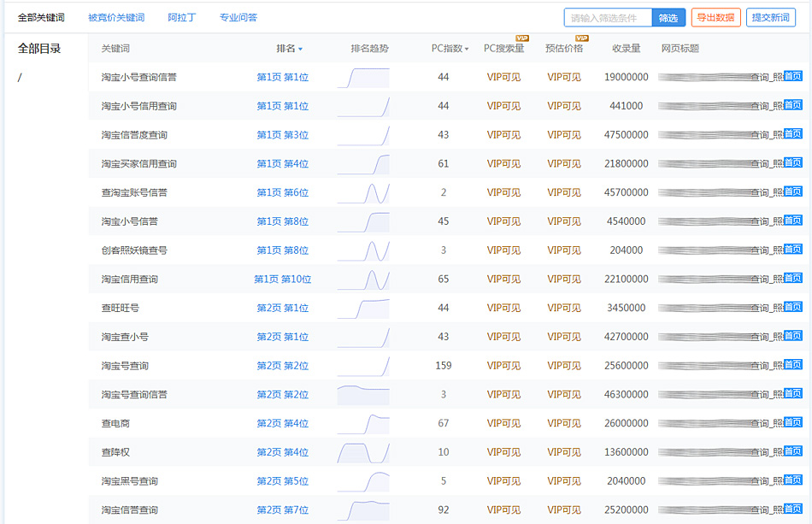Click 首页 badge in 淘宝买家信用查询 row
Image resolution: width=812 pixels, height=524 pixels.
point(793,162)
